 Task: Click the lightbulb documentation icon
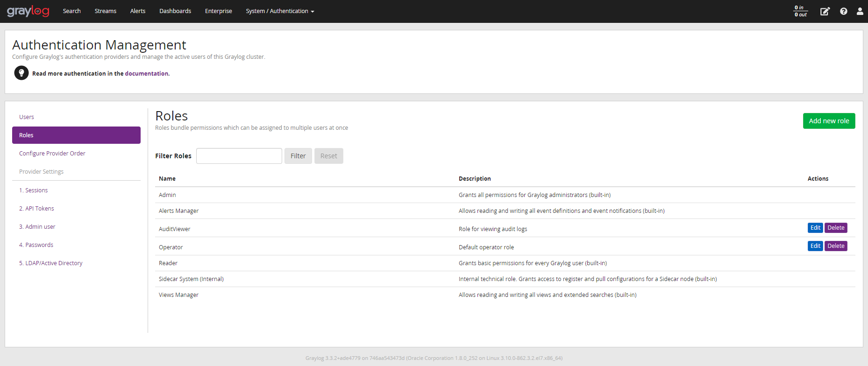point(21,73)
